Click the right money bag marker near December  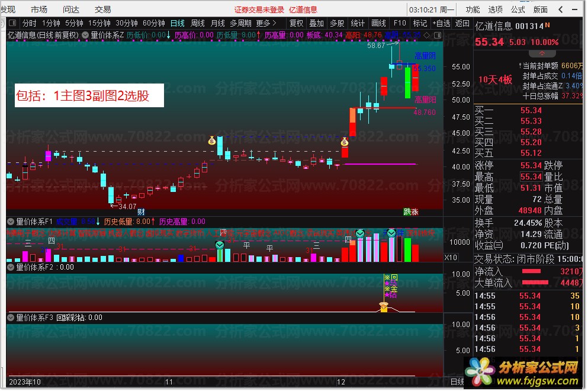coord(345,142)
